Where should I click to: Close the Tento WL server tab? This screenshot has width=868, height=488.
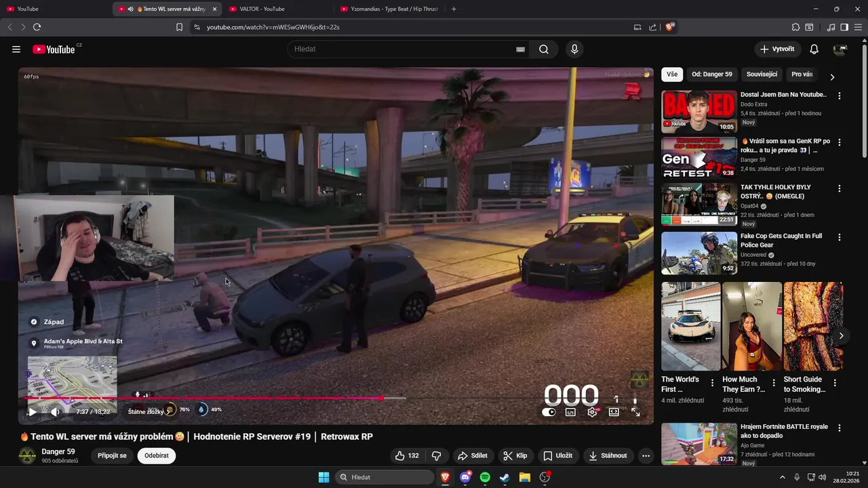215,9
